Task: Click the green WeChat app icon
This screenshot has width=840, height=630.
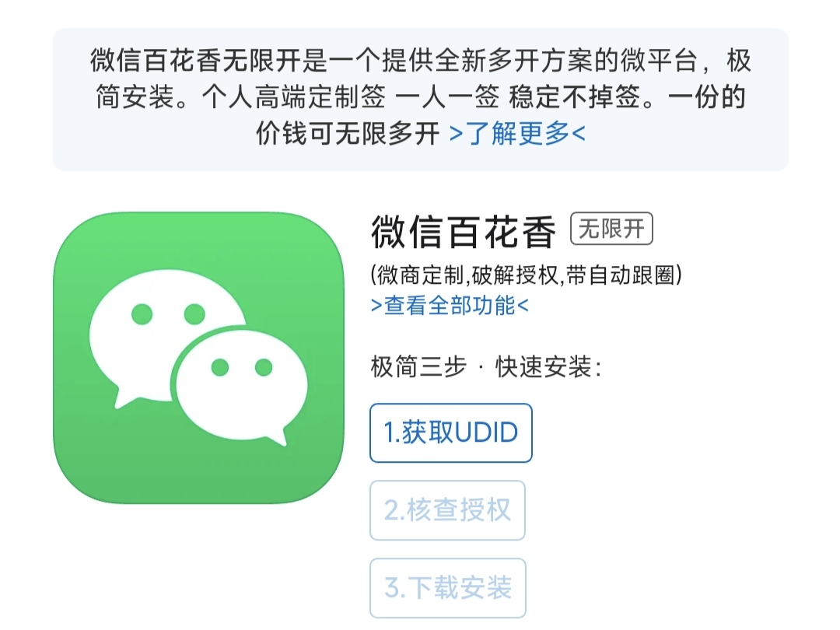Action: coord(199,358)
